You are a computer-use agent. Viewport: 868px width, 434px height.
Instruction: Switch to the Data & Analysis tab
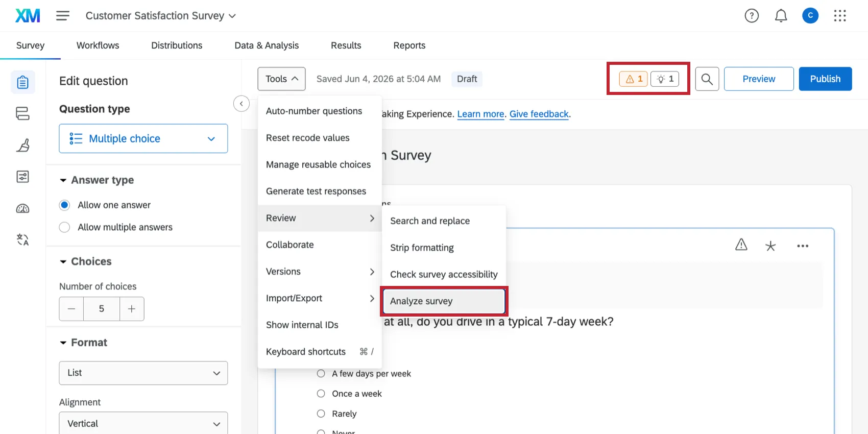tap(267, 45)
